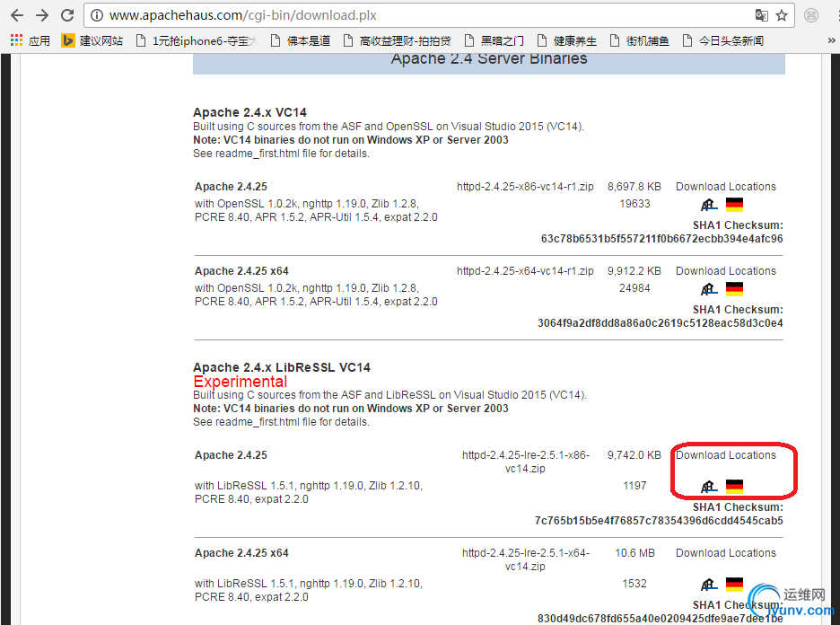Screen dimensions: 840x625
Task: Open the 健康养生 bookmark
Action: point(567,40)
